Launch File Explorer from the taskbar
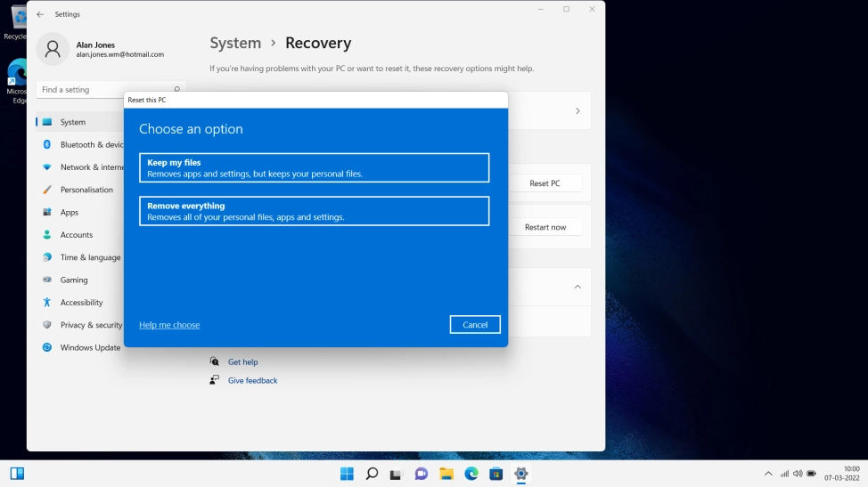The image size is (868, 487). pyautogui.click(x=446, y=474)
